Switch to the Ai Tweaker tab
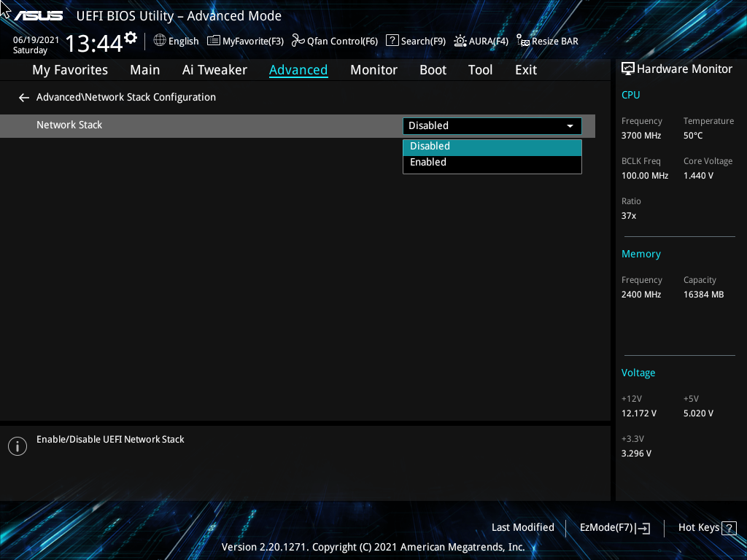 click(x=214, y=69)
